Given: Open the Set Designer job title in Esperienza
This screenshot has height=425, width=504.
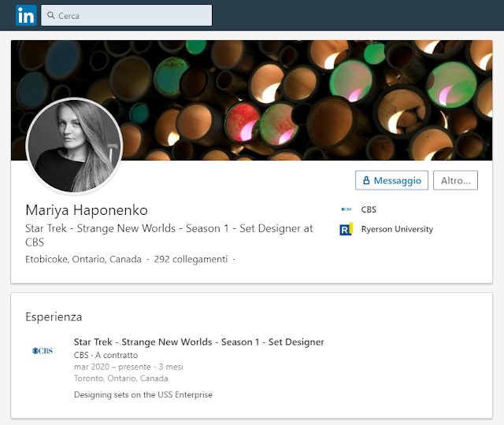Looking at the screenshot, I should (199, 342).
